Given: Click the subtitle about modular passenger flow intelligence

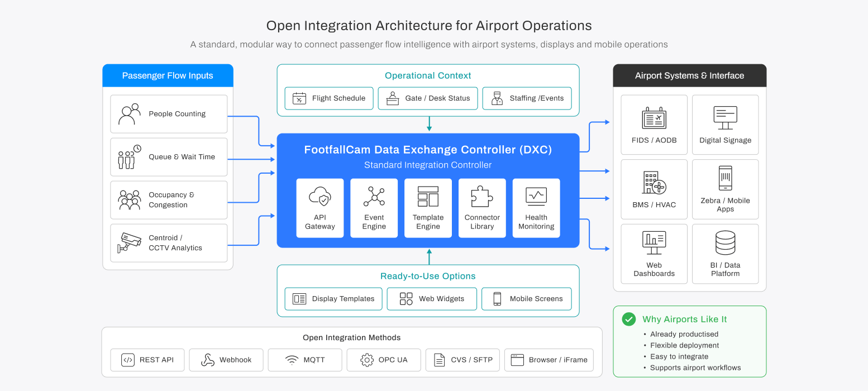Looking at the screenshot, I should [x=429, y=45].
